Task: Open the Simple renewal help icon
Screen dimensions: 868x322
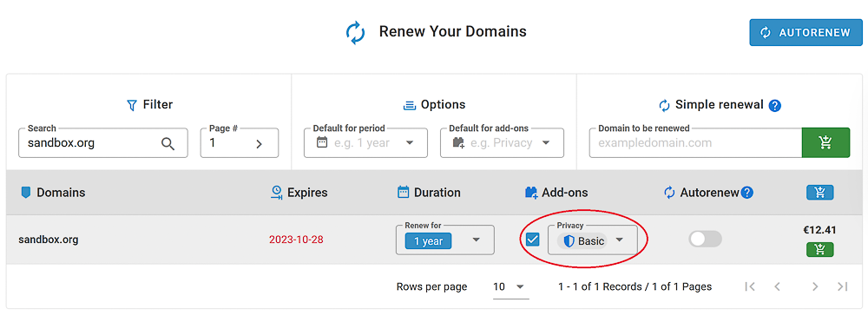Action: point(775,105)
